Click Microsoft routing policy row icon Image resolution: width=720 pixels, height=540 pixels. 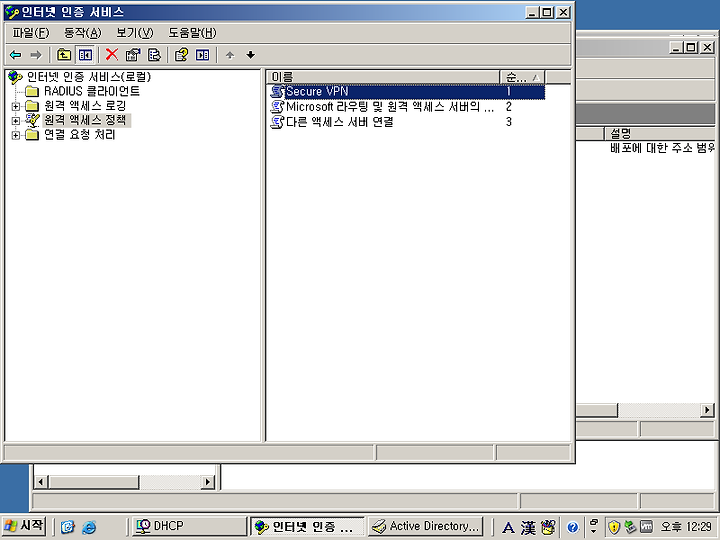point(277,107)
